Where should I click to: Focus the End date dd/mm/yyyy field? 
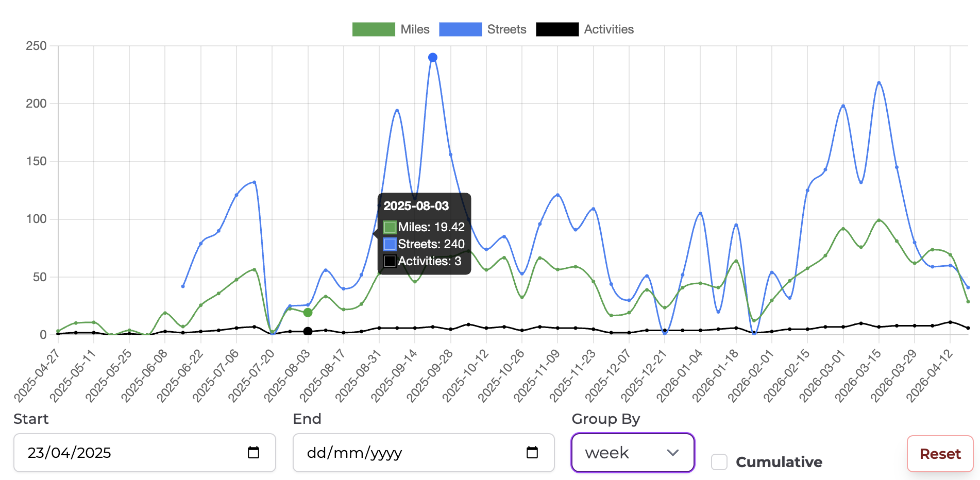coord(424,453)
